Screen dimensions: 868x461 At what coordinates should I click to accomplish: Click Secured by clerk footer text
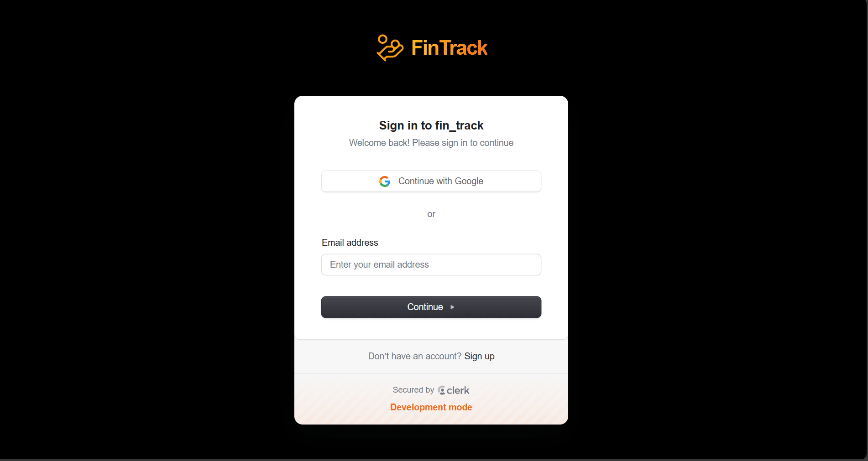(431, 390)
